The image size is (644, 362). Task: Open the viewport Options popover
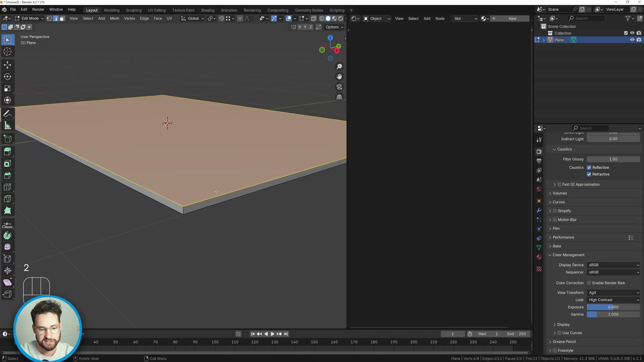tap(334, 27)
